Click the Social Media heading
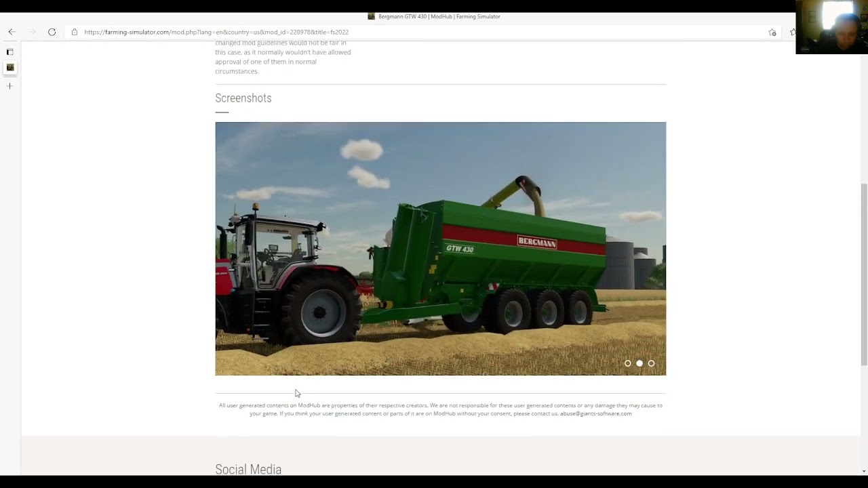 tap(248, 469)
